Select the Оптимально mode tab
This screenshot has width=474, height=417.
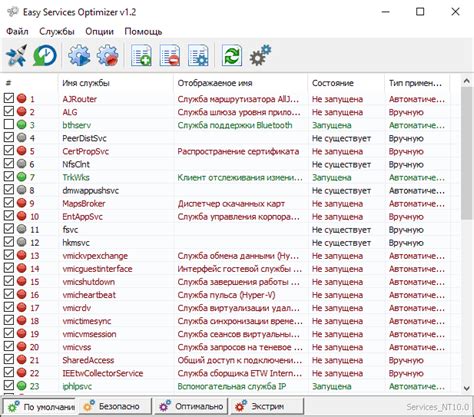pyautogui.click(x=191, y=406)
